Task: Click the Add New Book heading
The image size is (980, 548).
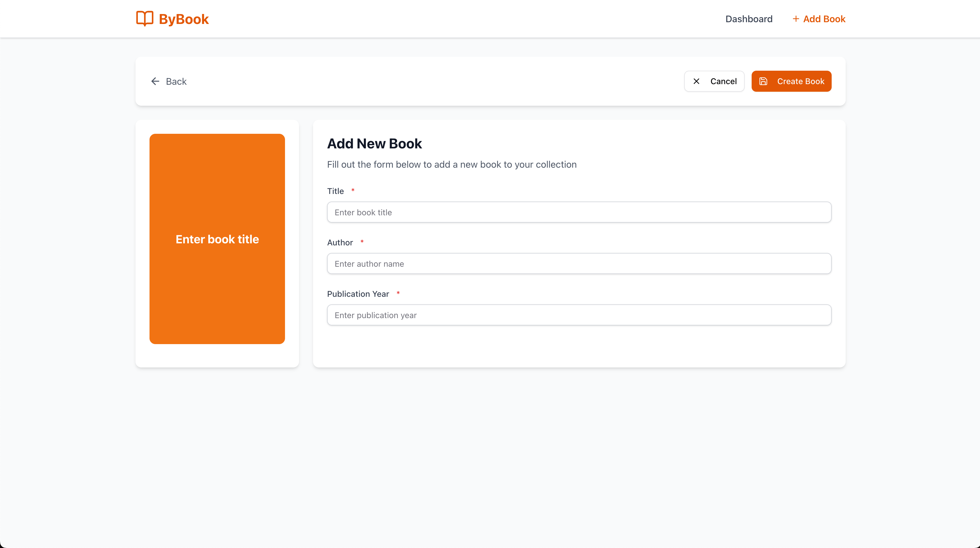Action: pos(374,143)
